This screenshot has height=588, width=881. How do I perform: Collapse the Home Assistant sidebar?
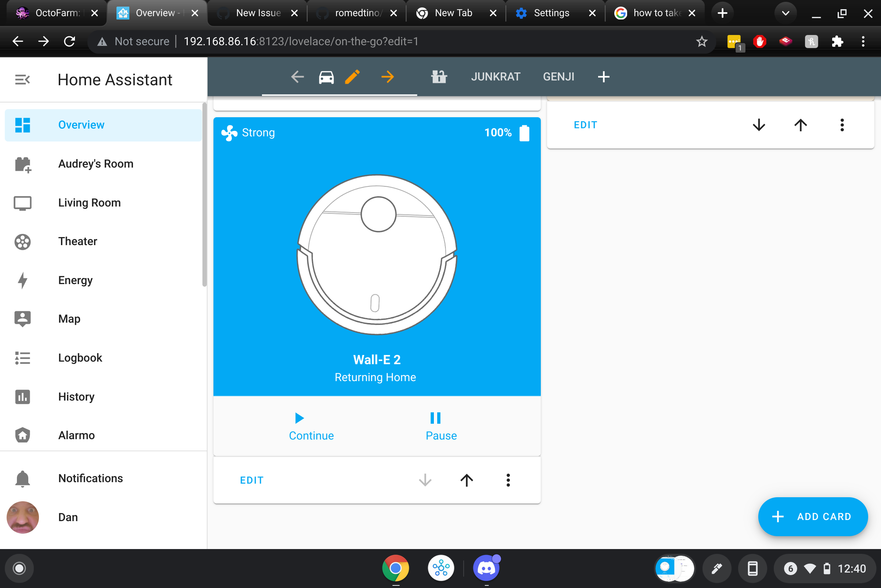(22, 79)
